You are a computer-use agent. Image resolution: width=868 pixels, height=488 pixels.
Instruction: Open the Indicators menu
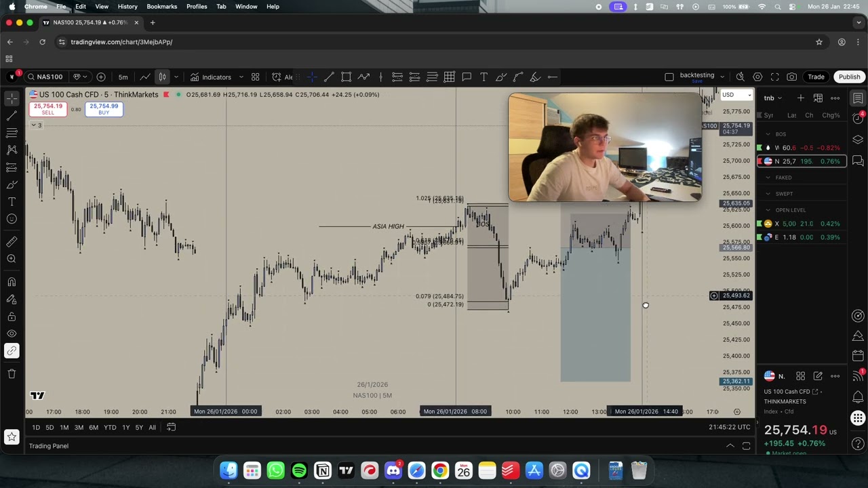[211, 77]
